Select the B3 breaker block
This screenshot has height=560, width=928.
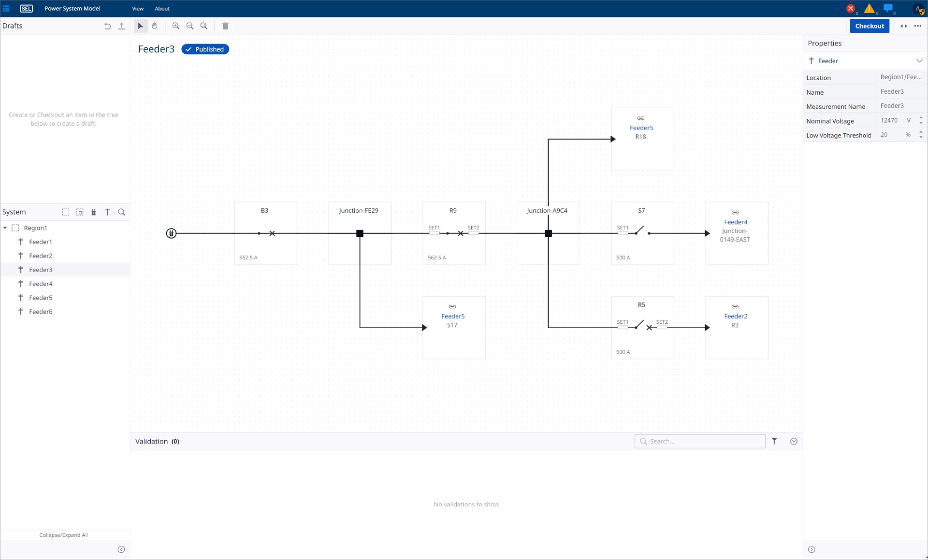[265, 234]
